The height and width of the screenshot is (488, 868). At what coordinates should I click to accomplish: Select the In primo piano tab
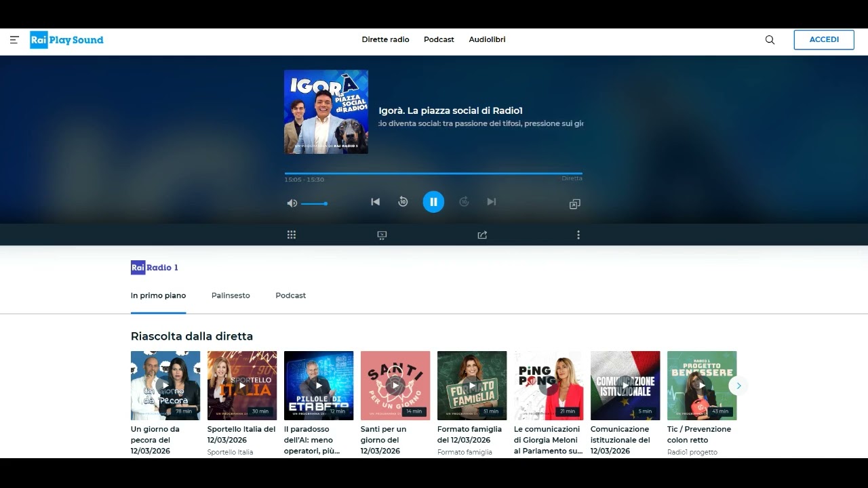click(158, 296)
